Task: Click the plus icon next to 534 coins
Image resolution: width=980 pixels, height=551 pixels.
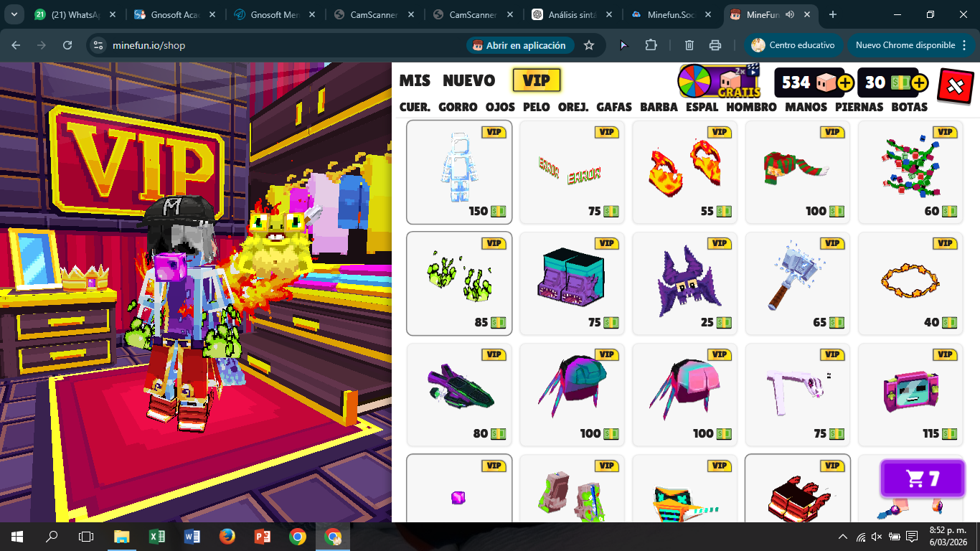Action: (x=845, y=83)
